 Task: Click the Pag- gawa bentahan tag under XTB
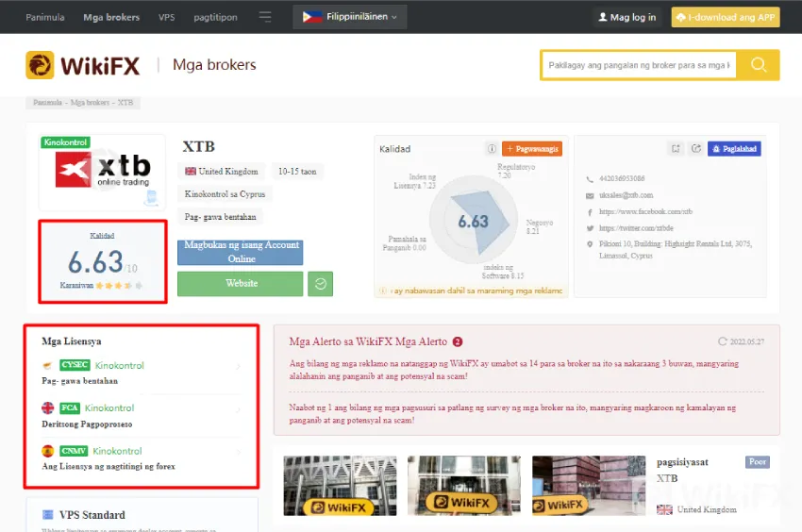[220, 217]
